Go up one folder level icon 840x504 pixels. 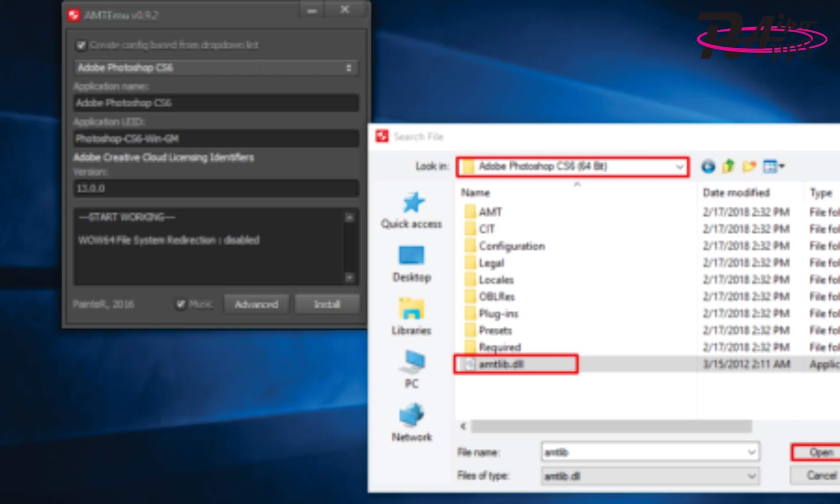click(x=728, y=166)
